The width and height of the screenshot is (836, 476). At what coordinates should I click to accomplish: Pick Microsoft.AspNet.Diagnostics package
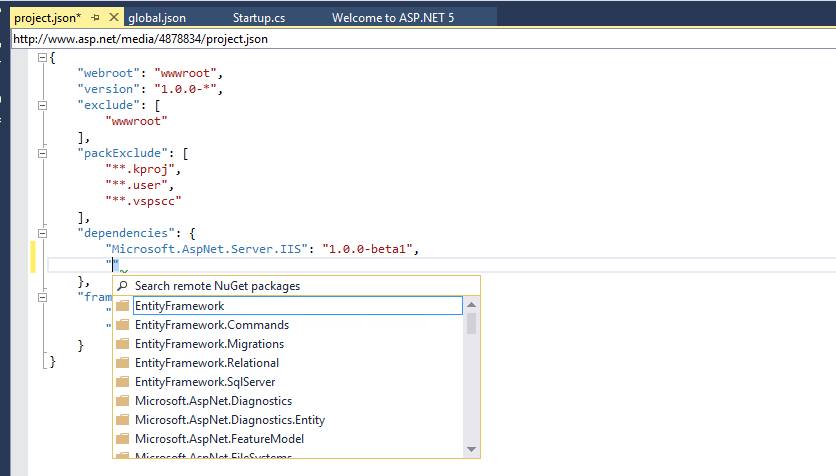pyautogui.click(x=213, y=401)
